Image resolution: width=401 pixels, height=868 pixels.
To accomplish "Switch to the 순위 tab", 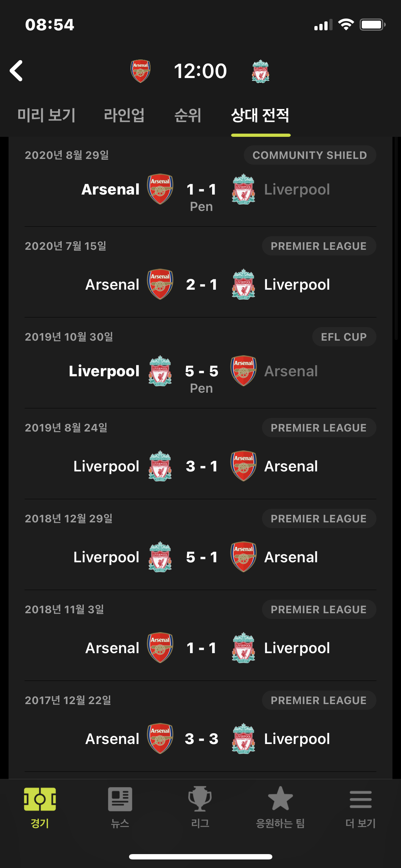I will pos(188,115).
